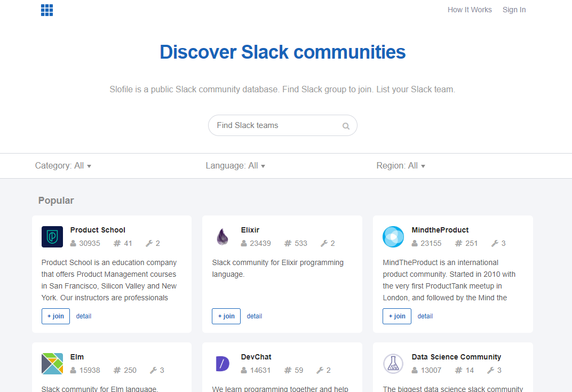The width and height of the screenshot is (572, 392).
Task: Click Data Science Community member icon
Action: (x=415, y=370)
